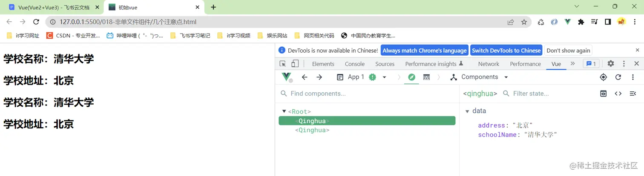Open DevTools settings gear

pyautogui.click(x=611, y=64)
